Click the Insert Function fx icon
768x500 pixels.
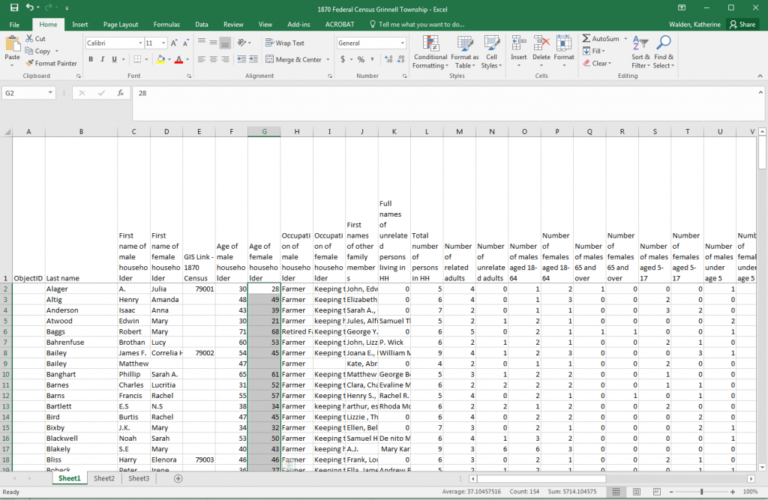120,93
